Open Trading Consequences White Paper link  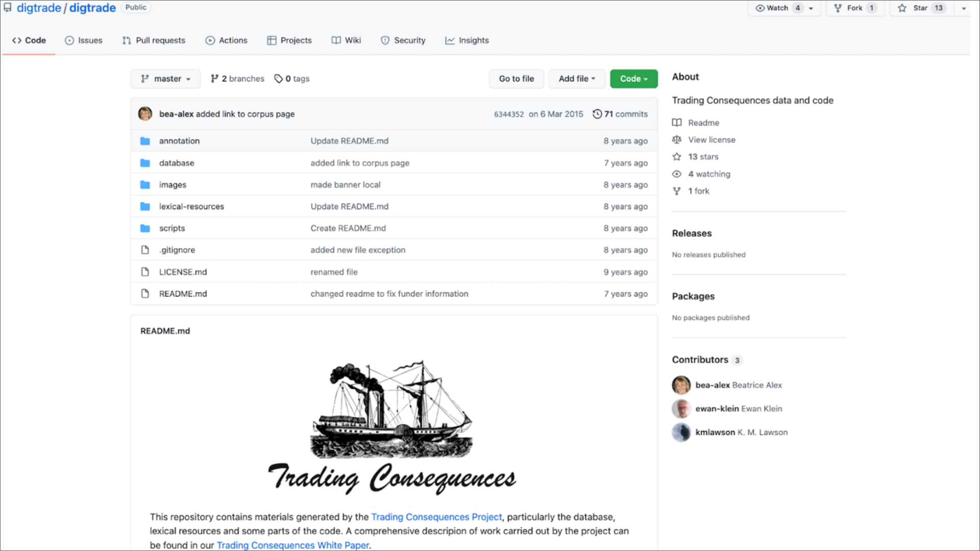point(292,545)
